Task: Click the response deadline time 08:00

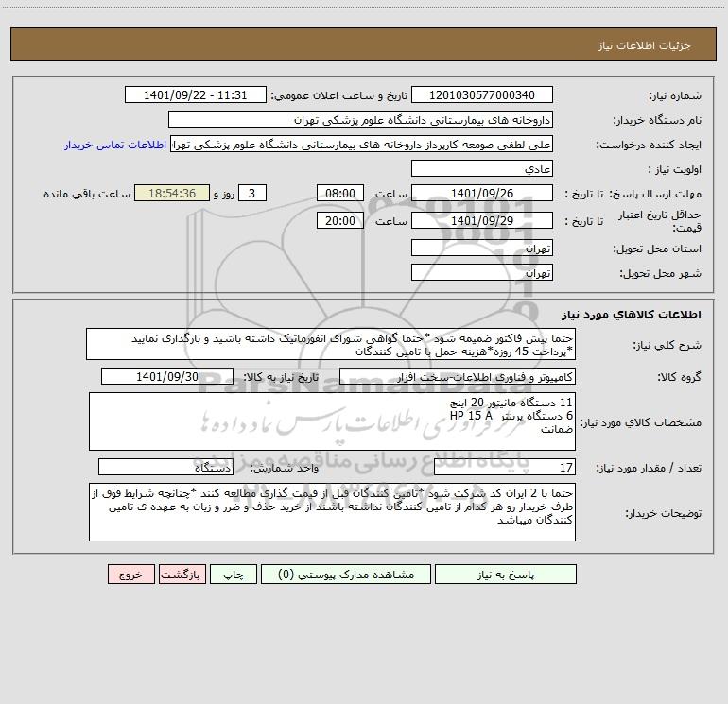Action: 339,193
